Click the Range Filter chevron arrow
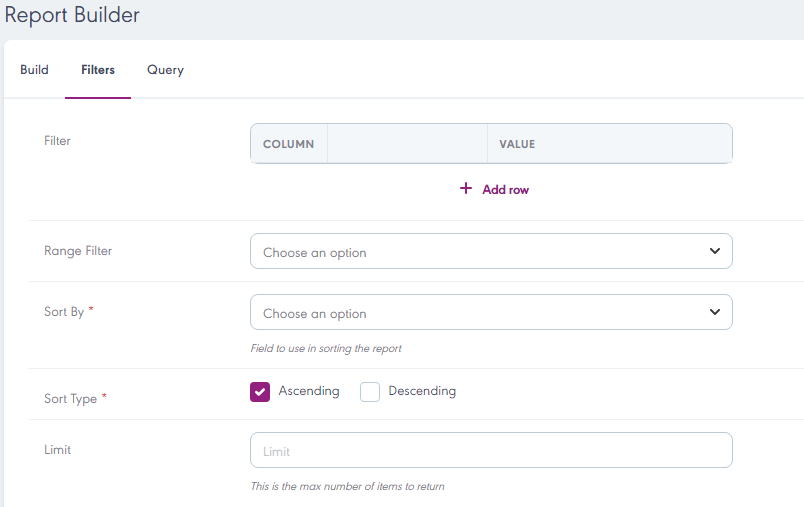Image resolution: width=804 pixels, height=507 pixels. point(714,251)
